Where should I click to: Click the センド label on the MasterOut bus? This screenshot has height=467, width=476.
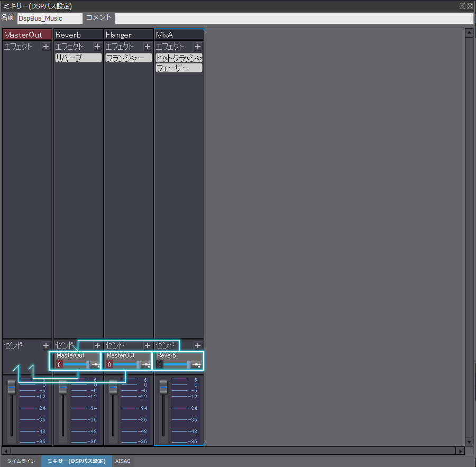point(13,345)
